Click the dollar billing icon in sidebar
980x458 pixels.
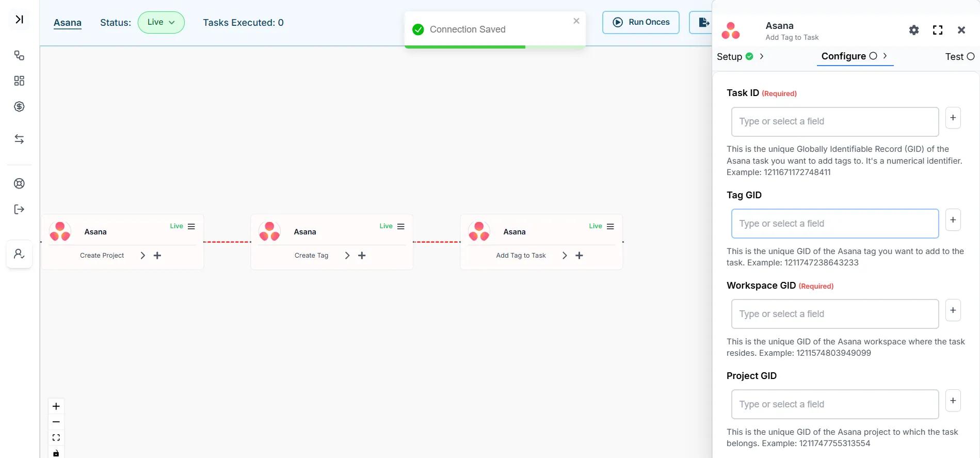coord(19,106)
